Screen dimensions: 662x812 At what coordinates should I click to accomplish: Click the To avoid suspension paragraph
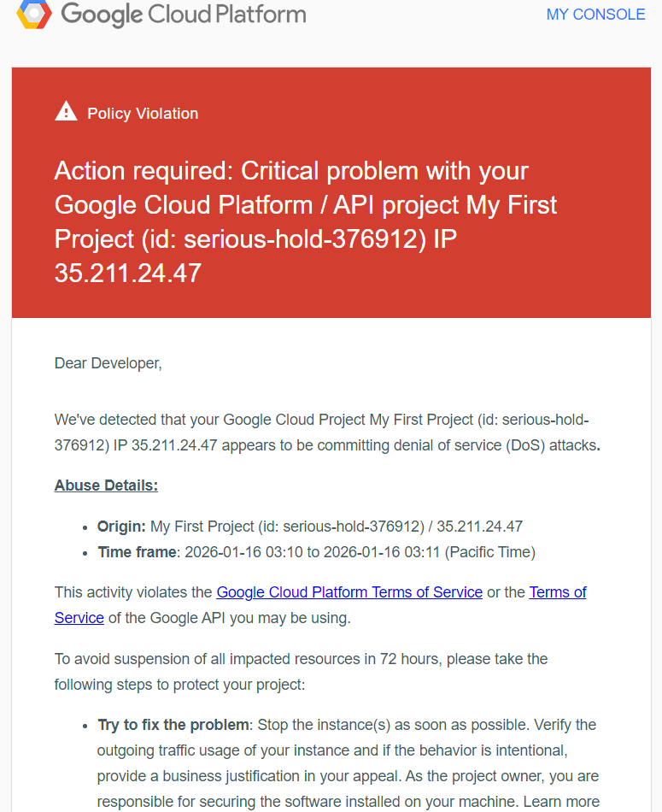pyautogui.click(x=301, y=659)
